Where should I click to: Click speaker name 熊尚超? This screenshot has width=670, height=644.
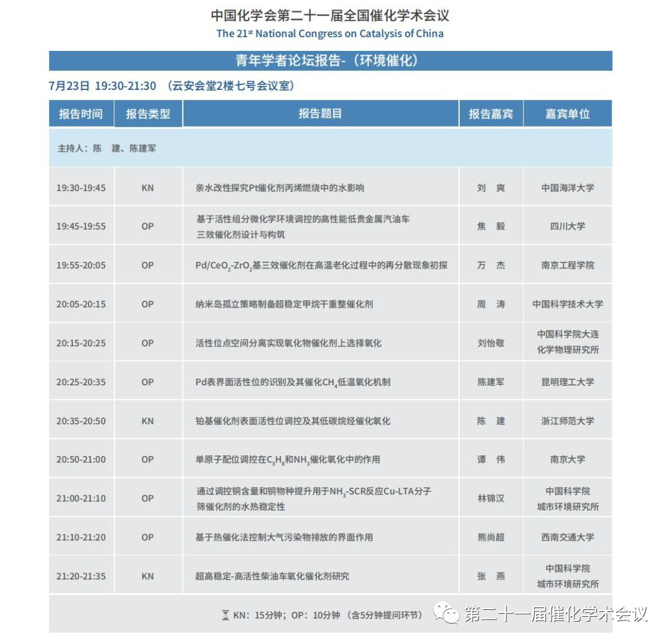[491, 537]
